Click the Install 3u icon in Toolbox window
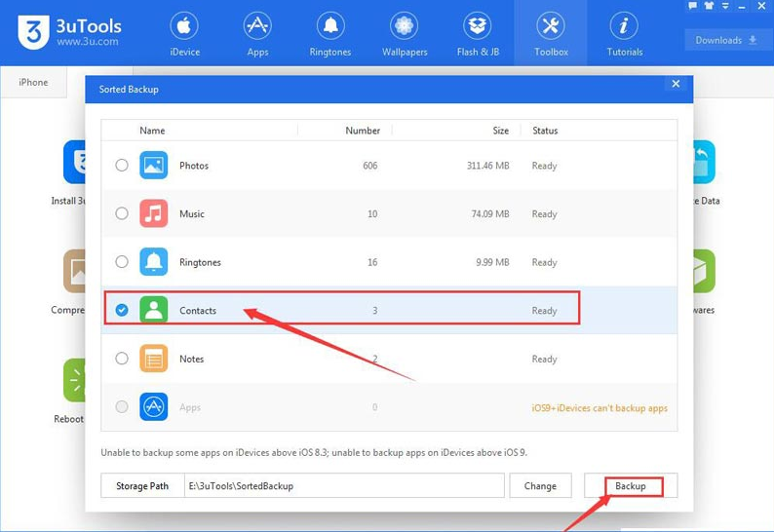774x532 pixels. point(74,162)
